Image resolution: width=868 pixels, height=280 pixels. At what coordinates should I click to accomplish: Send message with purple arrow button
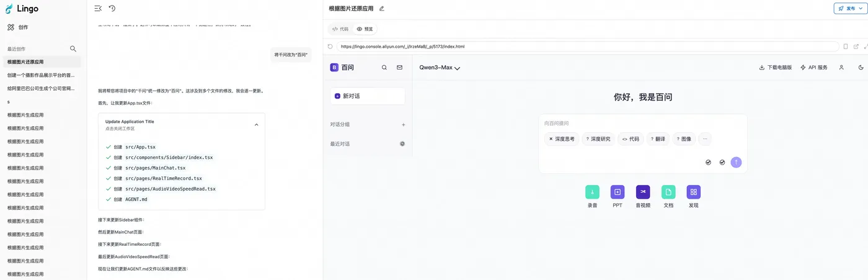pos(736,162)
